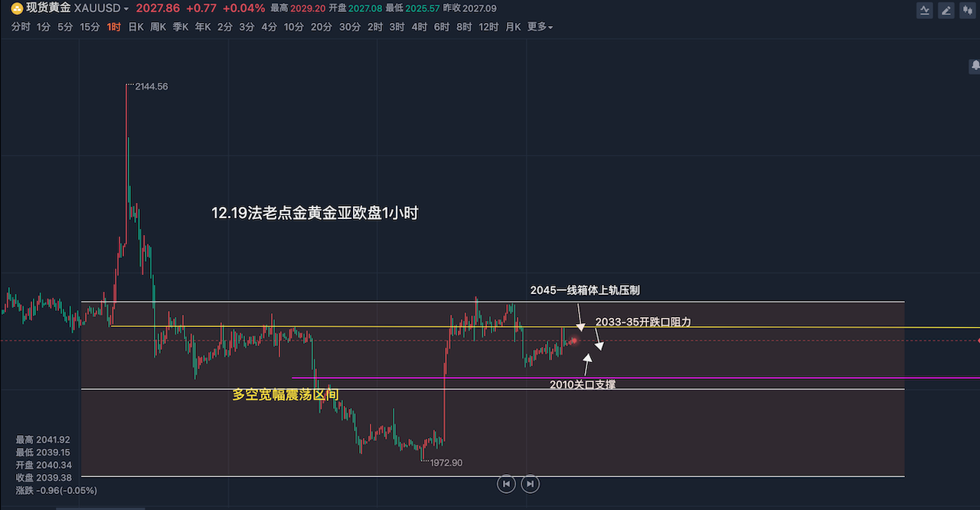Select the 日K daily timeframe
This screenshot has width=980, height=510.
click(136, 27)
